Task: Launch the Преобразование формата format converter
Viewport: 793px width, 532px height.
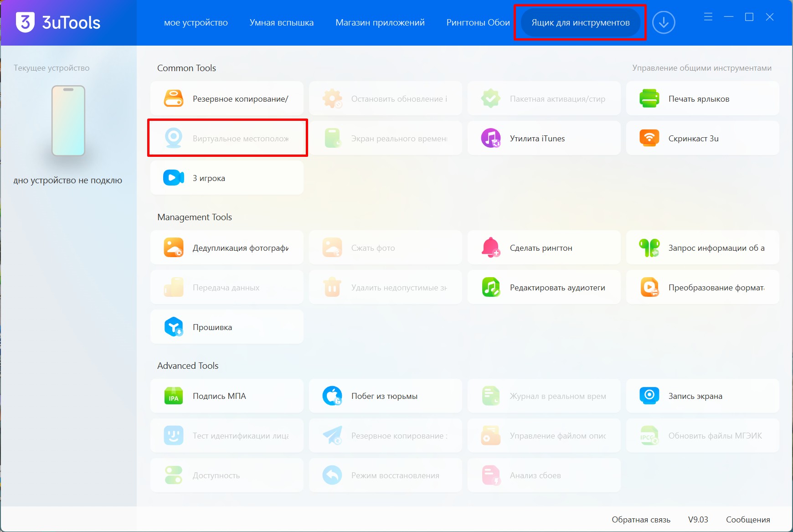Action: 702,287
